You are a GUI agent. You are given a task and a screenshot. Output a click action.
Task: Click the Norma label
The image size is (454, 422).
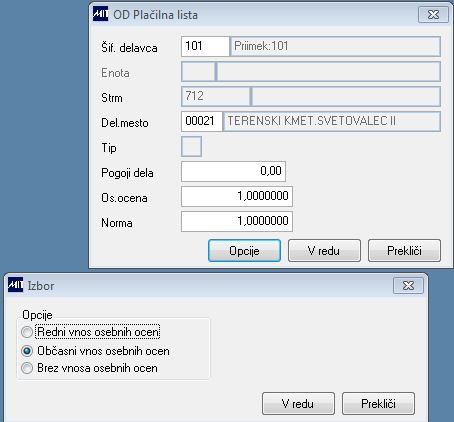pyautogui.click(x=117, y=223)
